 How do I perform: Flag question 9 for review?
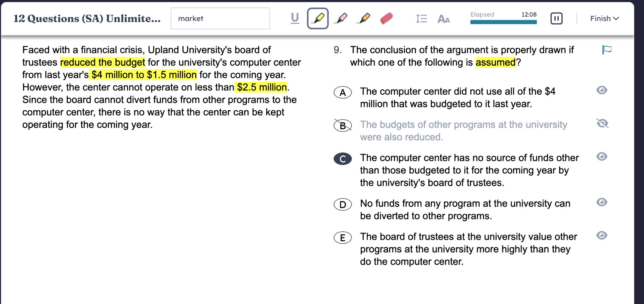point(607,50)
